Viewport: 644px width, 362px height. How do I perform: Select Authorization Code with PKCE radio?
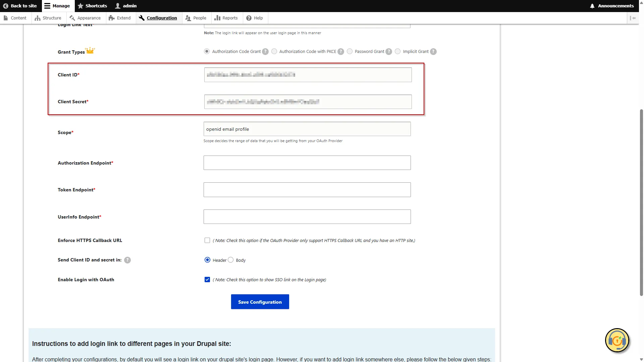[274, 51]
